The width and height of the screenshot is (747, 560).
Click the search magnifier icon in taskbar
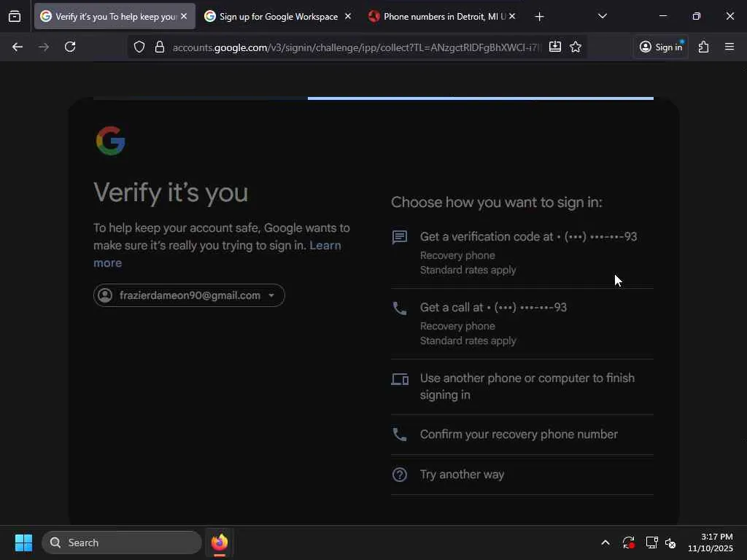pyautogui.click(x=55, y=542)
